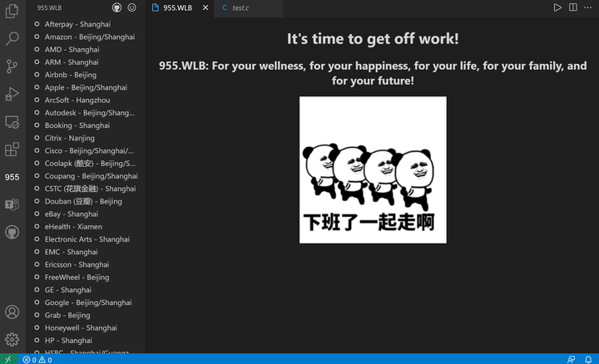Screen dimensions: 599x364
Task: Open Source Control panel
Action: [x=12, y=66]
